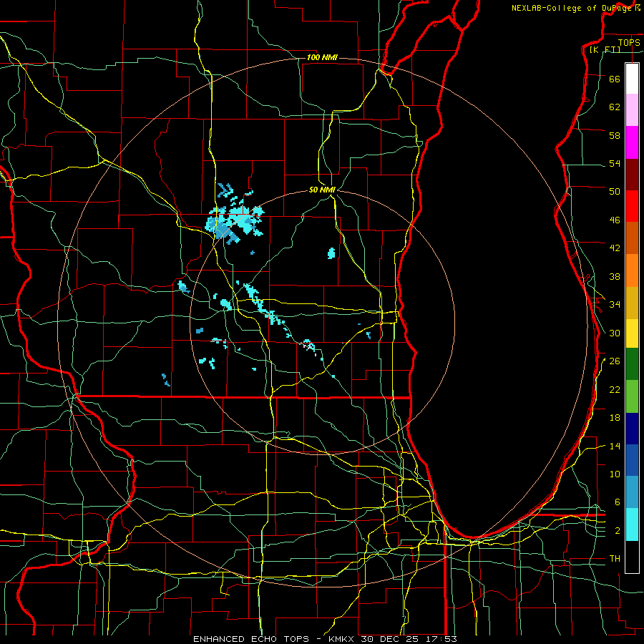
Task: Click the bright yellow legend swatch
Action: (x=632, y=333)
